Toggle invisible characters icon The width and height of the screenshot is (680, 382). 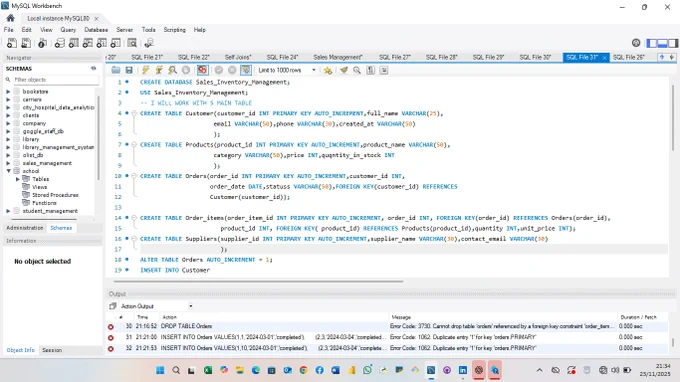(x=370, y=70)
